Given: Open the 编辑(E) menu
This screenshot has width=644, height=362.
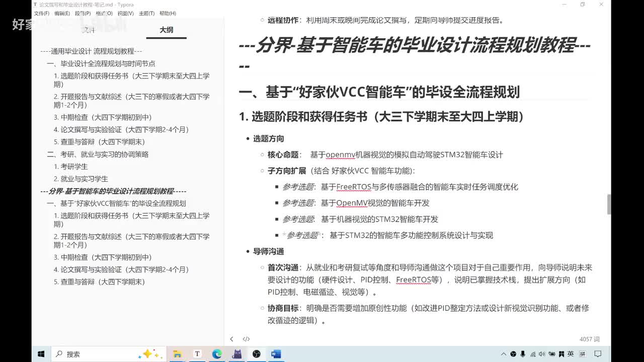Looking at the screenshot, I should point(62,14).
